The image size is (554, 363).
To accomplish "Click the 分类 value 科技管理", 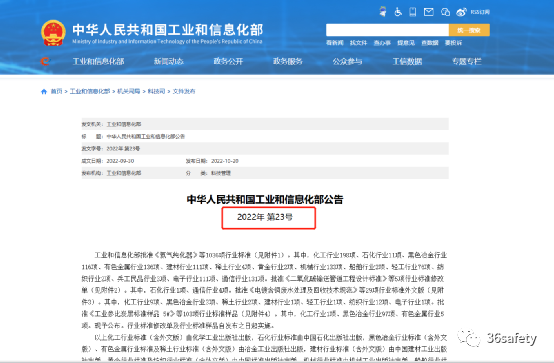I will click(221, 173).
